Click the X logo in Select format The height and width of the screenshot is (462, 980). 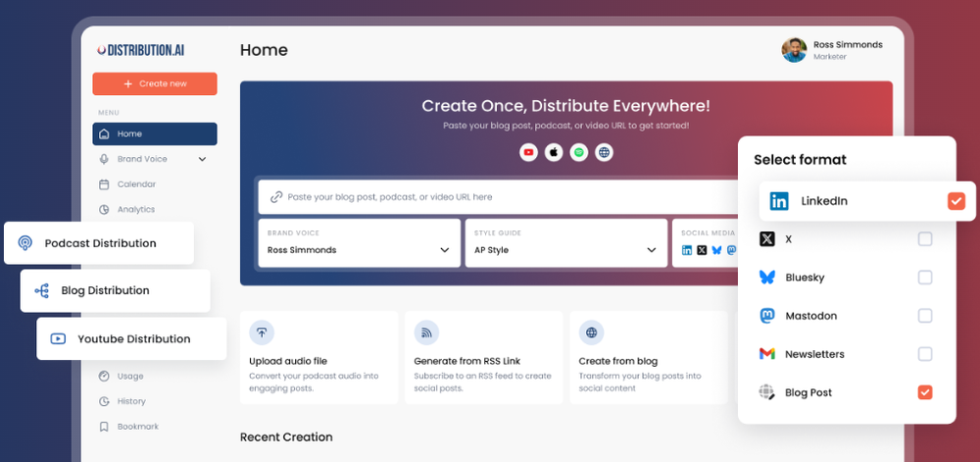(x=767, y=238)
